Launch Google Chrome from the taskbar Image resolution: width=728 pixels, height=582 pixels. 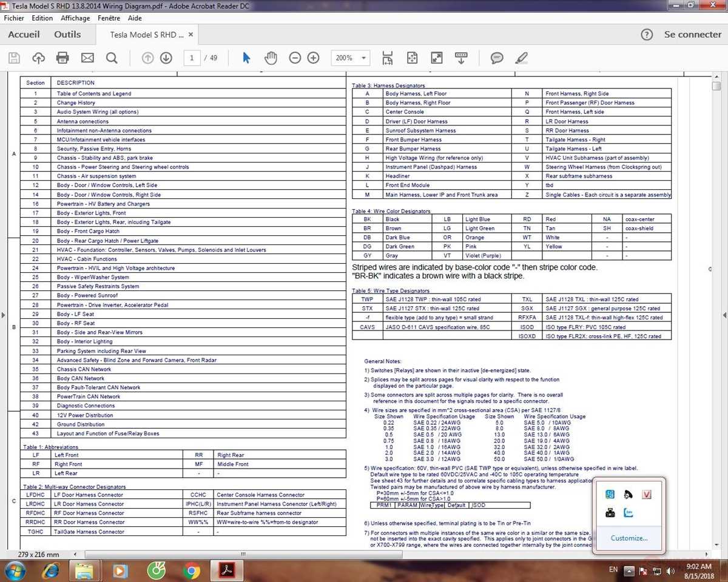(192, 570)
